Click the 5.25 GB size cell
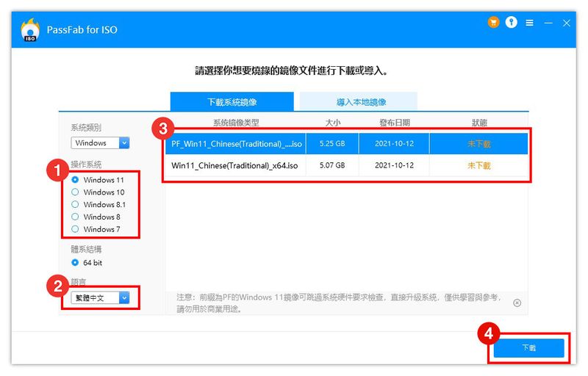This screenshot has height=376, width=588. [x=332, y=143]
